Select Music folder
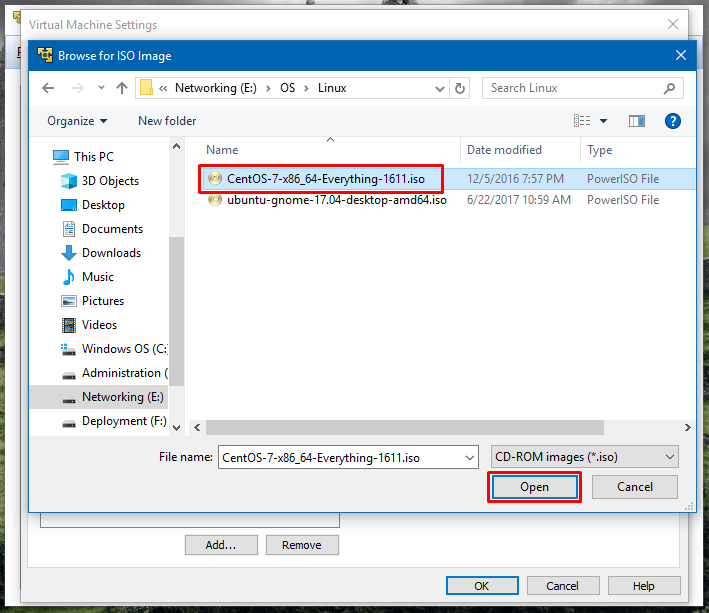The image size is (709, 613). [x=98, y=277]
